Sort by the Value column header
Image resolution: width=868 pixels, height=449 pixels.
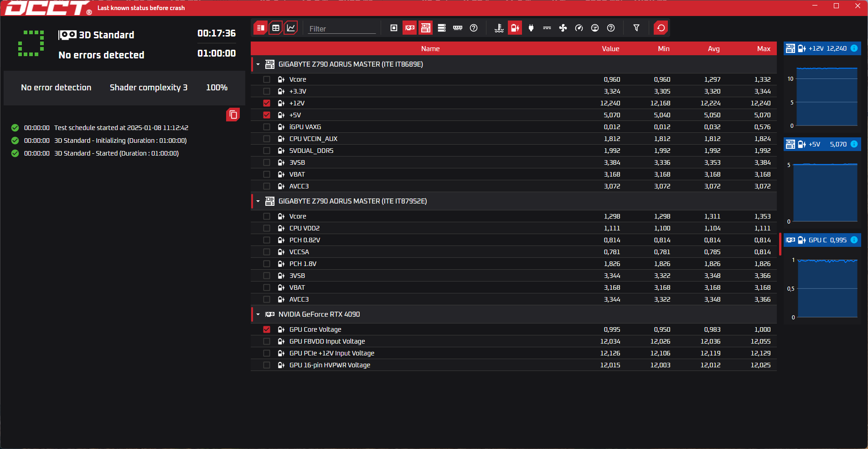pos(610,49)
